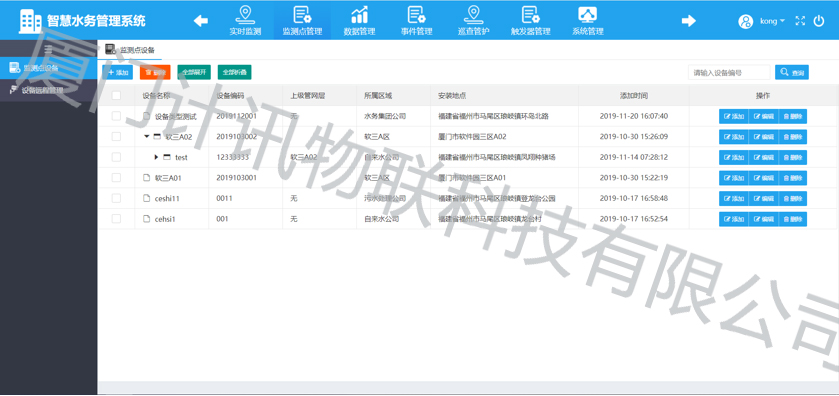Click the 水务集团公司 region cell
839x396 pixels.
point(385,116)
